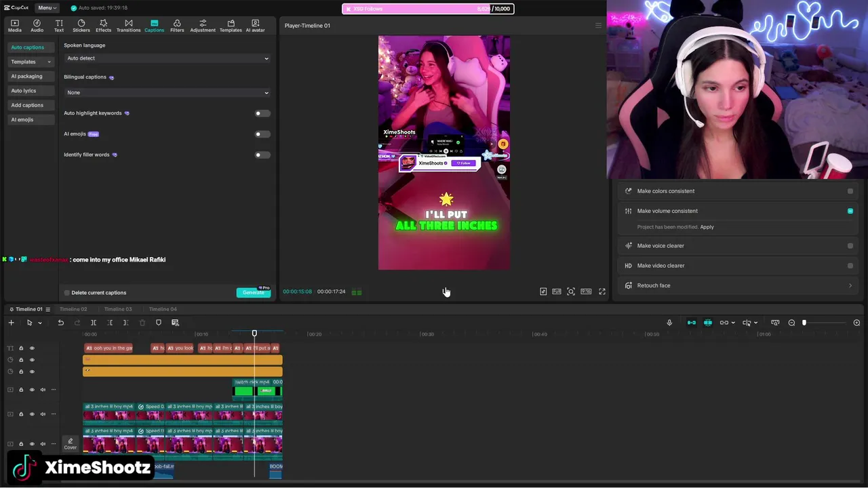Viewport: 868px width, 488px height.
Task: Open the AI avatar panel
Action: (255, 26)
